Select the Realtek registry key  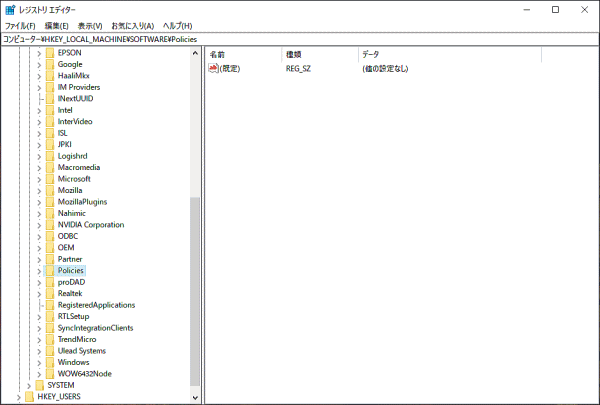70,293
